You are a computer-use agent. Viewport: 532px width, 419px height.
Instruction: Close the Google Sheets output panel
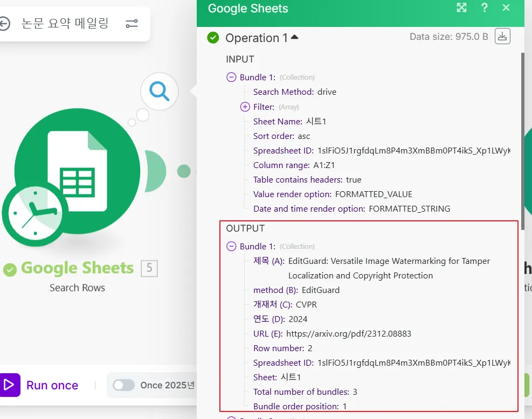[506, 8]
